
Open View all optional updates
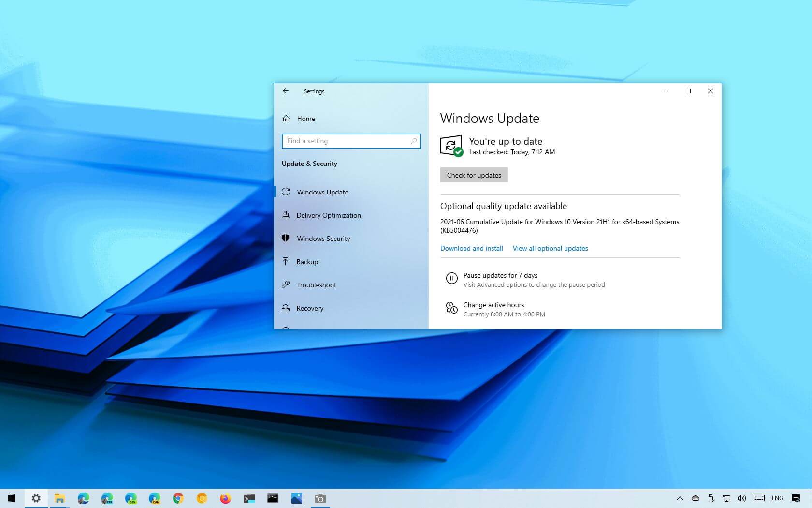(x=550, y=248)
